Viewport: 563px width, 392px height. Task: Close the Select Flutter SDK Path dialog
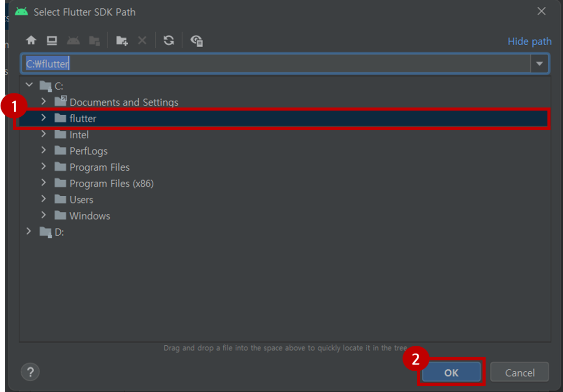pos(541,11)
